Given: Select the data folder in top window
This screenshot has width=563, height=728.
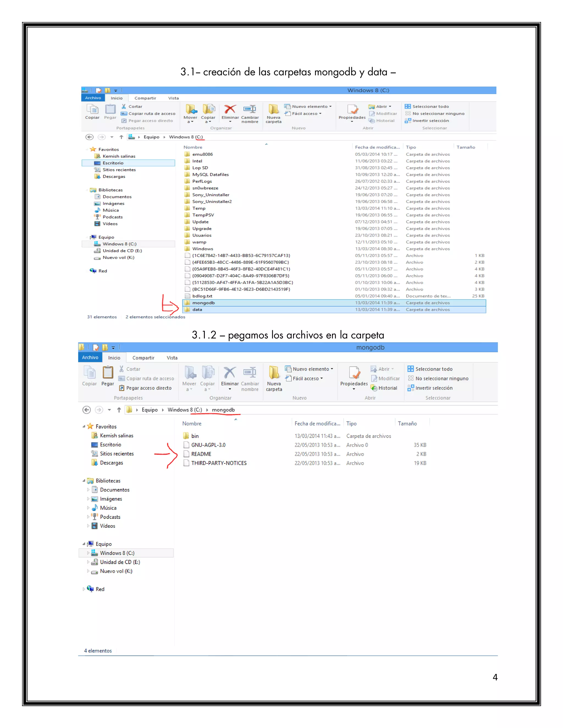Looking at the screenshot, I should [x=197, y=310].
